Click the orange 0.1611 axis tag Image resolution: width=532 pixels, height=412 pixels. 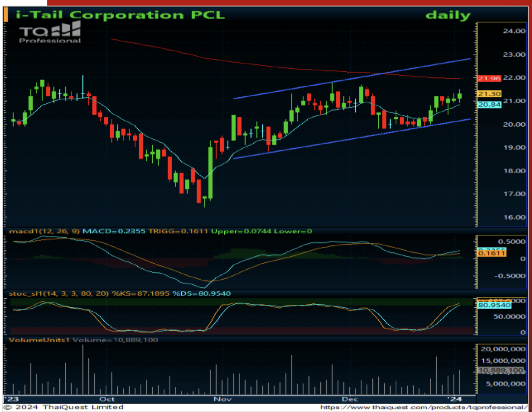492,253
